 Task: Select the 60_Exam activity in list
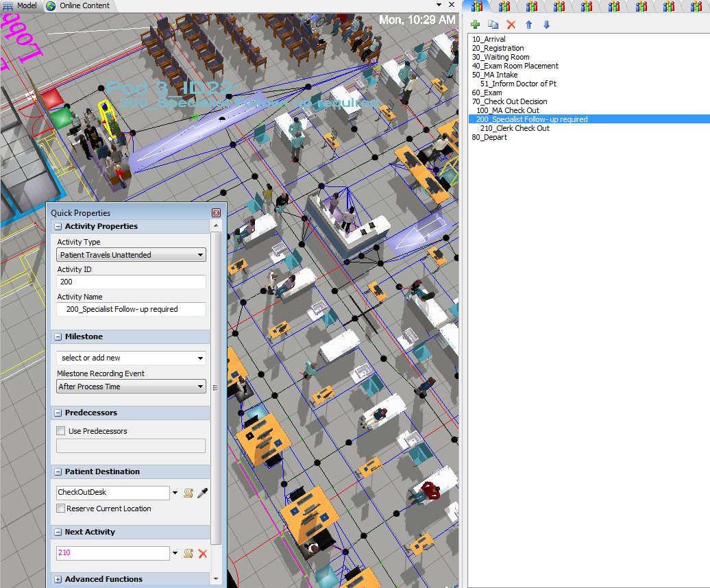coord(487,93)
